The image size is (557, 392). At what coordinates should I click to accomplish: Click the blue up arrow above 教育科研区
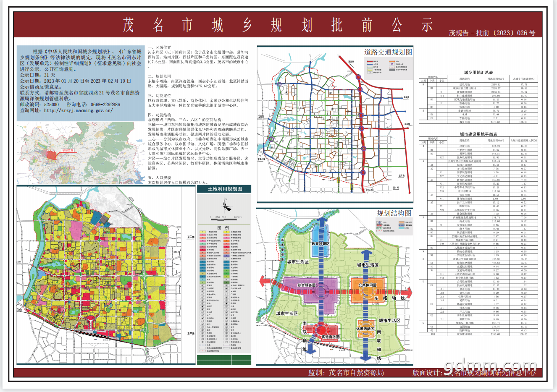(x=322, y=222)
